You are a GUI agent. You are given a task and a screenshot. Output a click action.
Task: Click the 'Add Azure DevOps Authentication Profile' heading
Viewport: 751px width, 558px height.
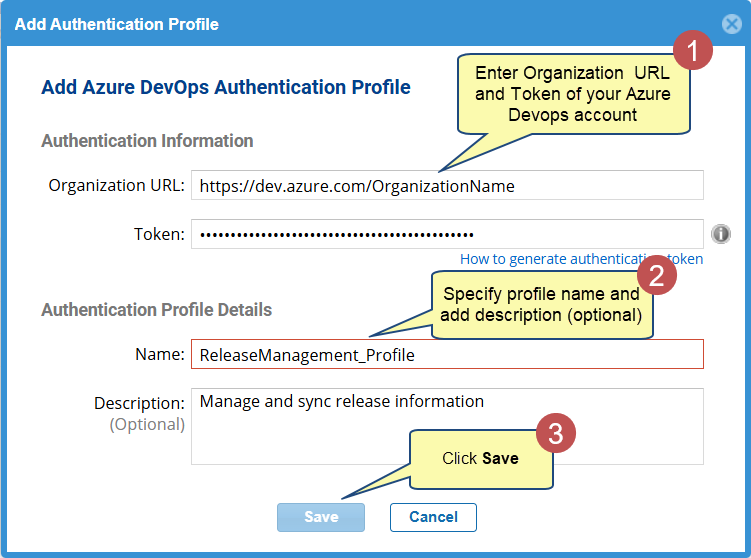click(x=226, y=88)
